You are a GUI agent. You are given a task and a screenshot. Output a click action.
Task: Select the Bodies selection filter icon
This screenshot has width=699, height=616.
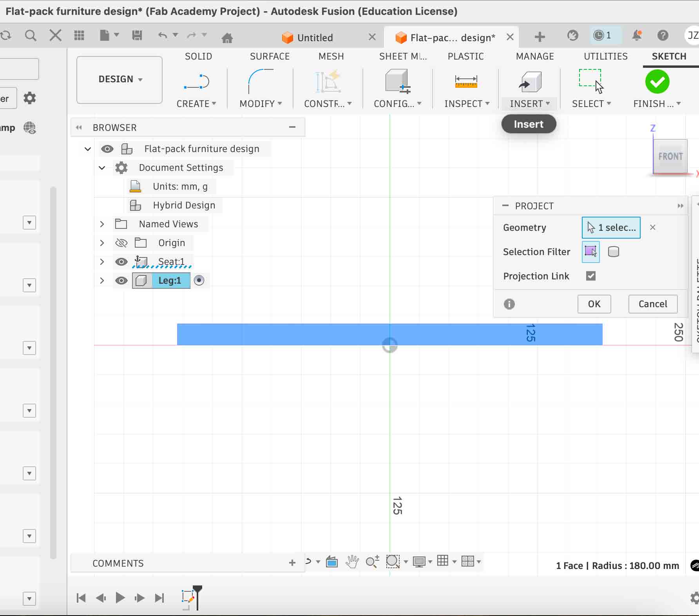click(x=614, y=252)
